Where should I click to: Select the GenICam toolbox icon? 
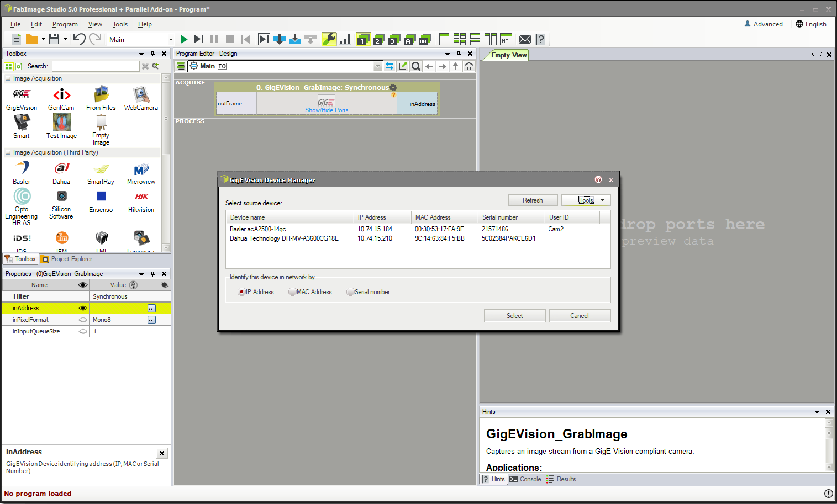tap(61, 99)
